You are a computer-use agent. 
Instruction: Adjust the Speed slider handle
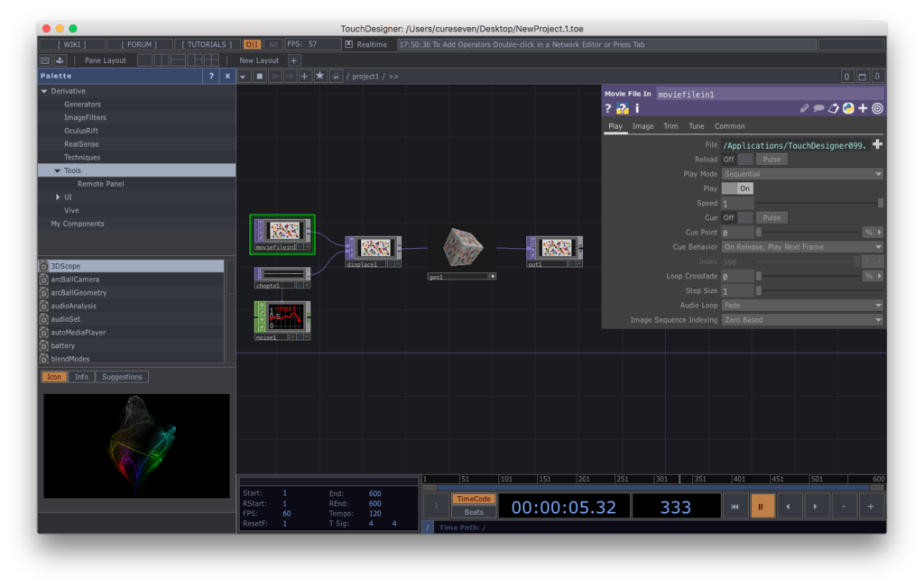click(x=881, y=203)
